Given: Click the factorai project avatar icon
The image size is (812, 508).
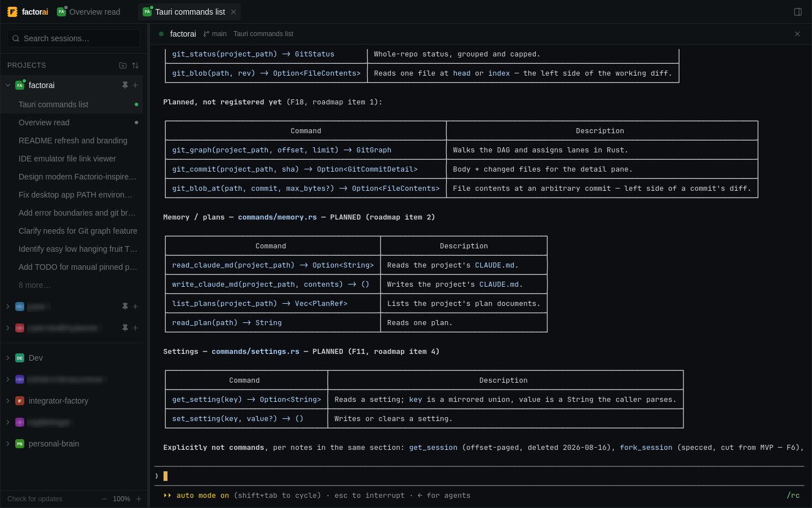Looking at the screenshot, I should tap(20, 85).
